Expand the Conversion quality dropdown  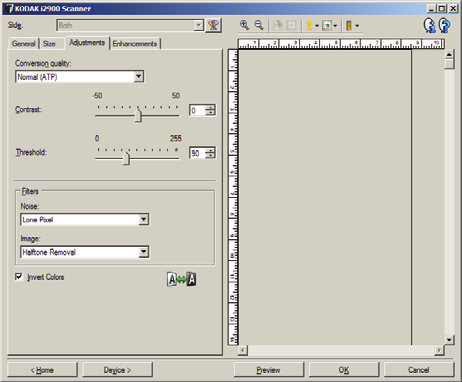click(139, 77)
